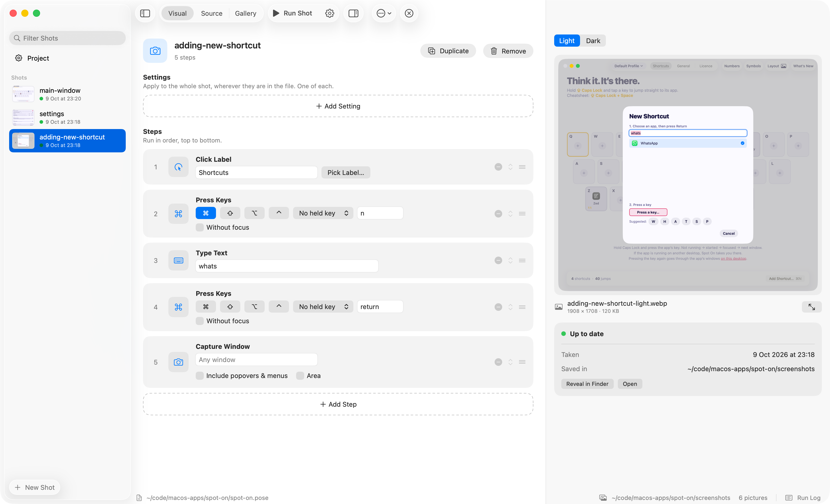Viewport: 830px width, 504px height.
Task: Remove step 1 with its minus button
Action: click(498, 167)
